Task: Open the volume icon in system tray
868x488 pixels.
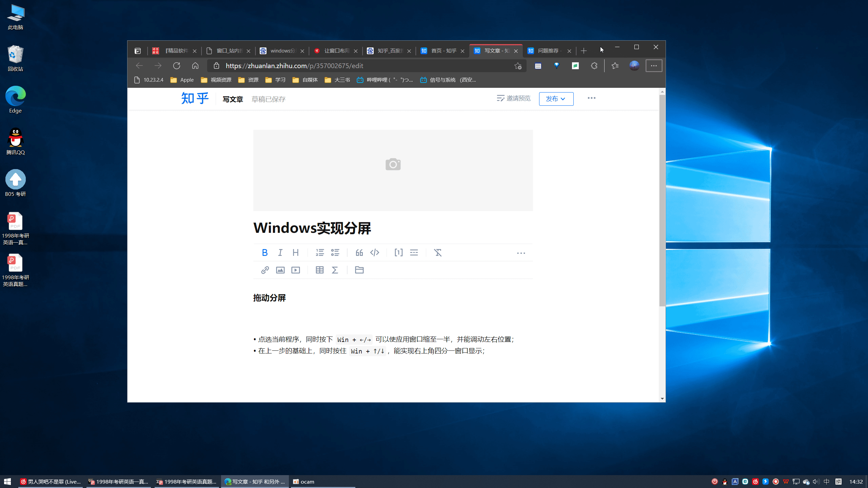Action: 816,482
